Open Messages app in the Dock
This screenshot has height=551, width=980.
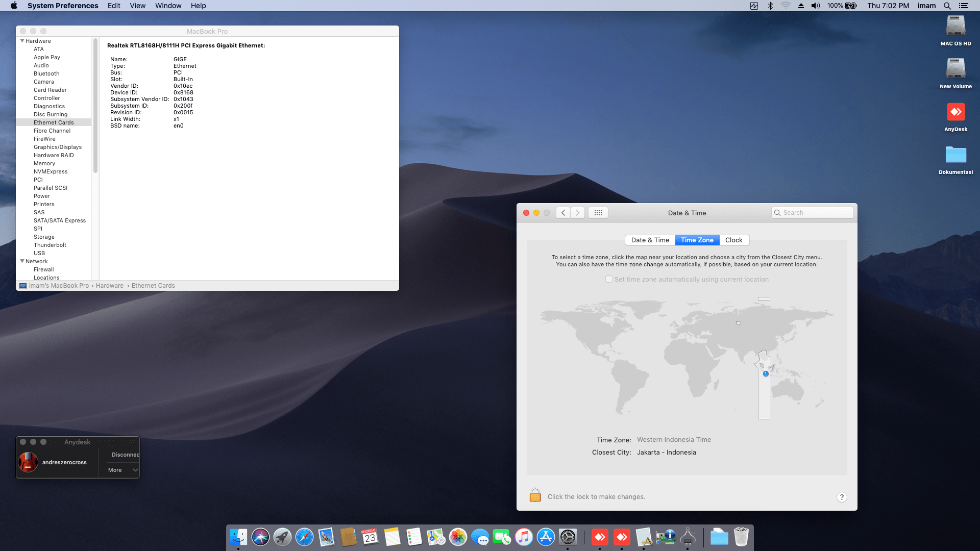(480, 537)
